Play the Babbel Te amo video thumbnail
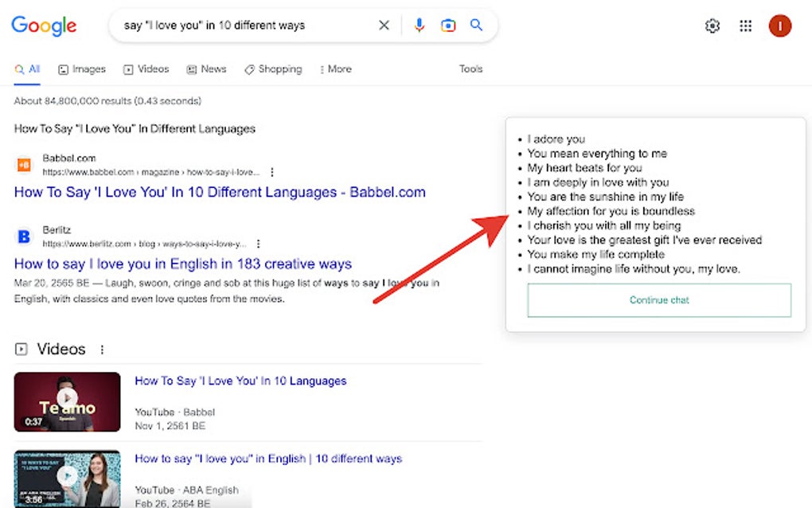The width and height of the screenshot is (812, 508). [x=68, y=401]
